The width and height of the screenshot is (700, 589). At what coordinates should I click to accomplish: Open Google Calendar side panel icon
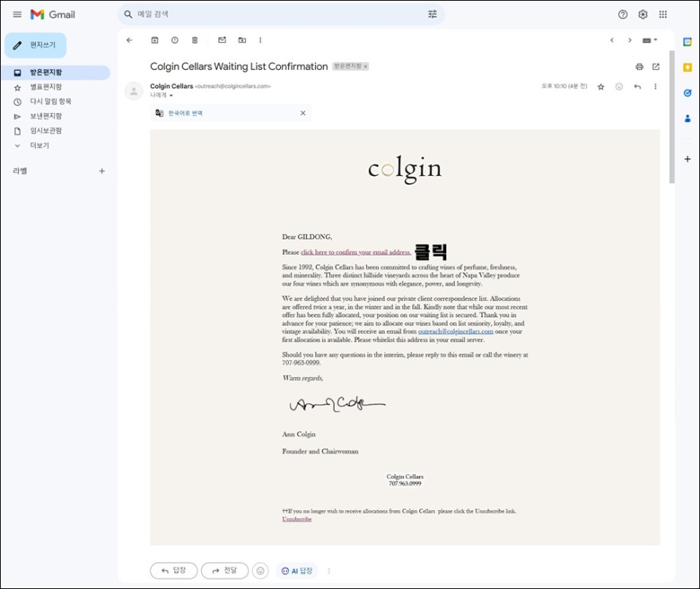click(x=687, y=42)
